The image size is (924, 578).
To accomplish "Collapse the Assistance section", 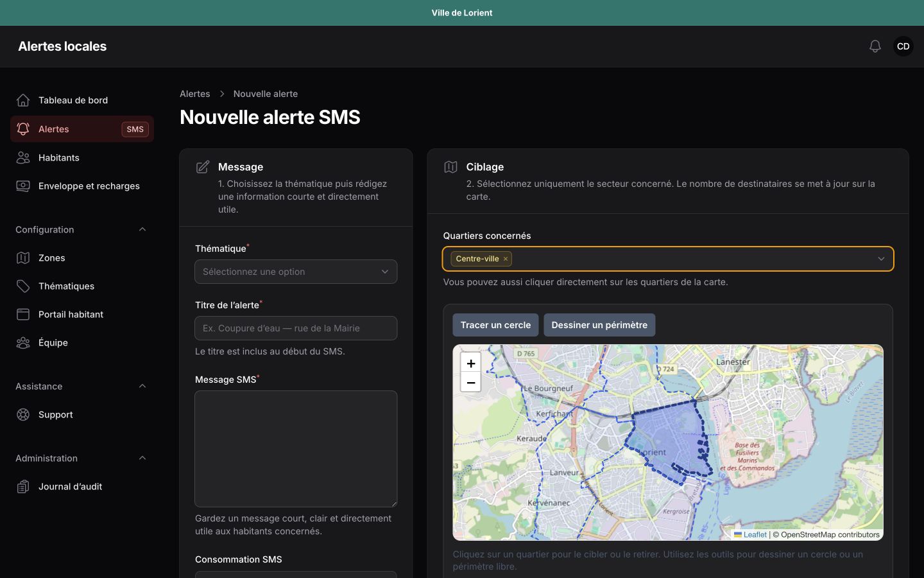I will click(x=142, y=386).
